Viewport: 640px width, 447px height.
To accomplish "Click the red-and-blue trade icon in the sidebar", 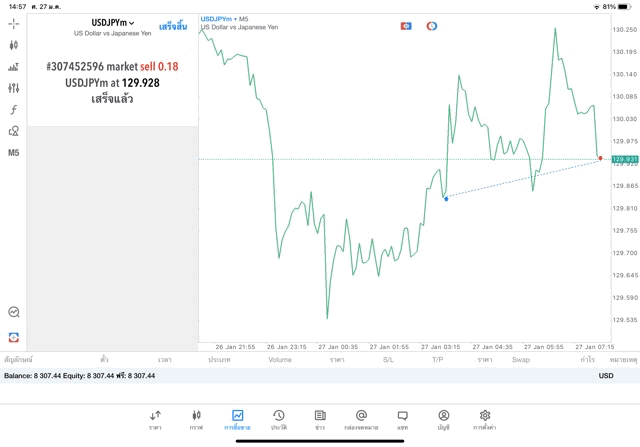I will [x=13, y=337].
